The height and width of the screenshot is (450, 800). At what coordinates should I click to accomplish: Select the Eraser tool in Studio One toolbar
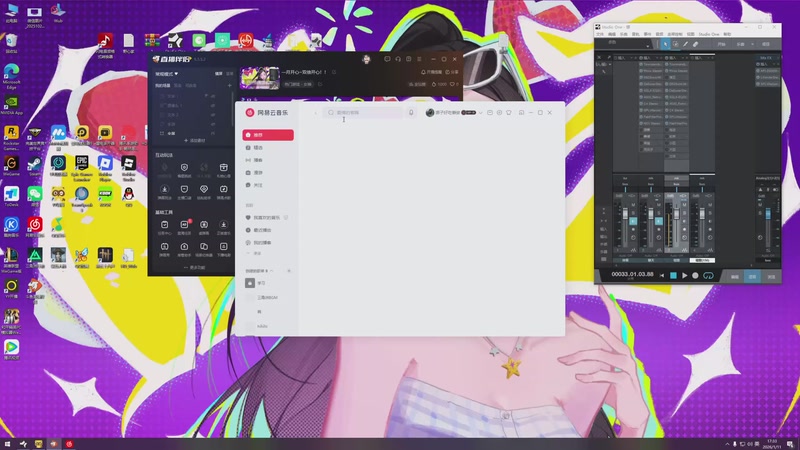point(695,44)
